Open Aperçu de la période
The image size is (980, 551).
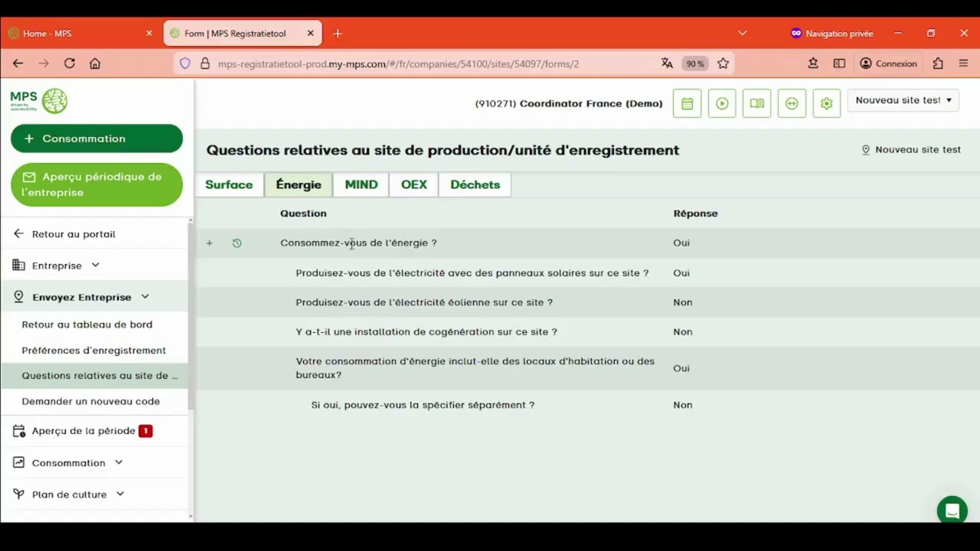(83, 431)
